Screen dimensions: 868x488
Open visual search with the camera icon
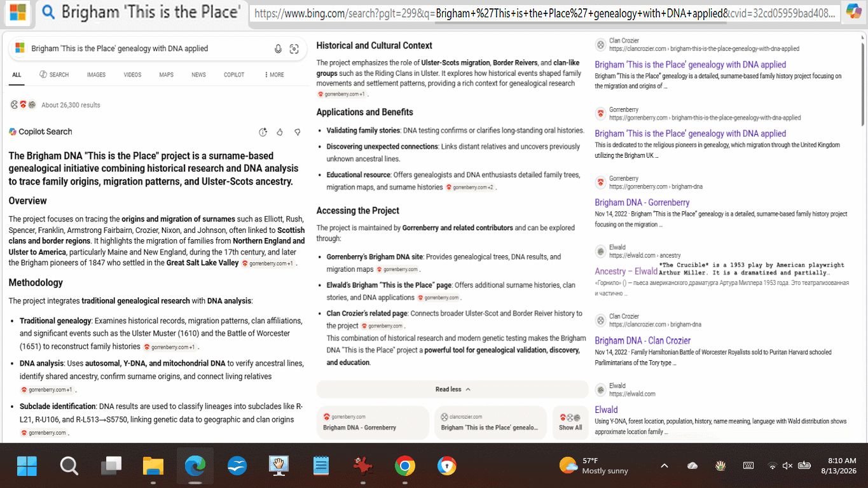point(294,49)
